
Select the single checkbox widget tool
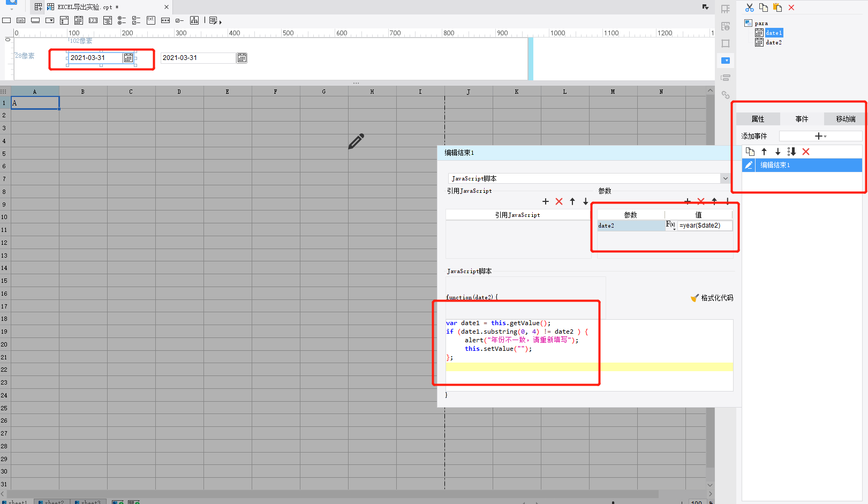(179, 20)
